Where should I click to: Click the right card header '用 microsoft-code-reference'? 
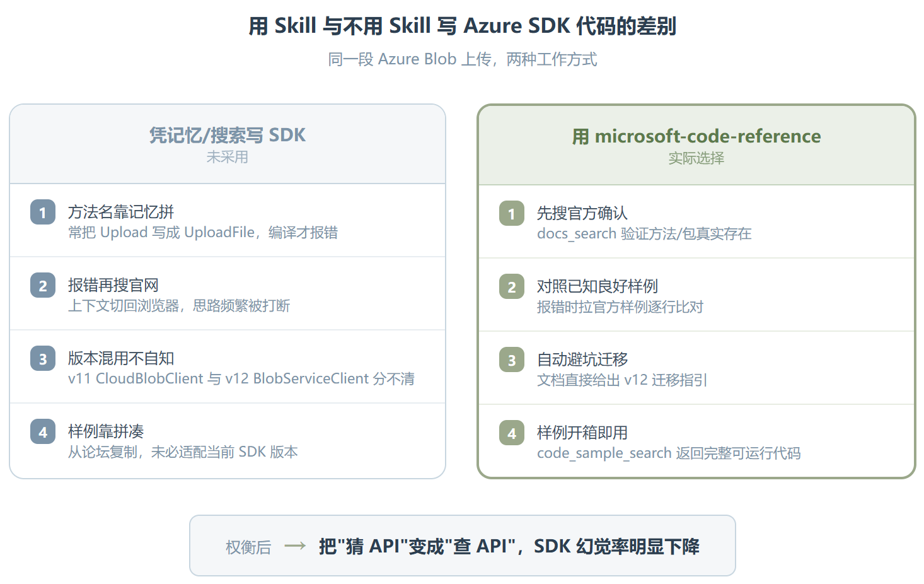coord(696,136)
